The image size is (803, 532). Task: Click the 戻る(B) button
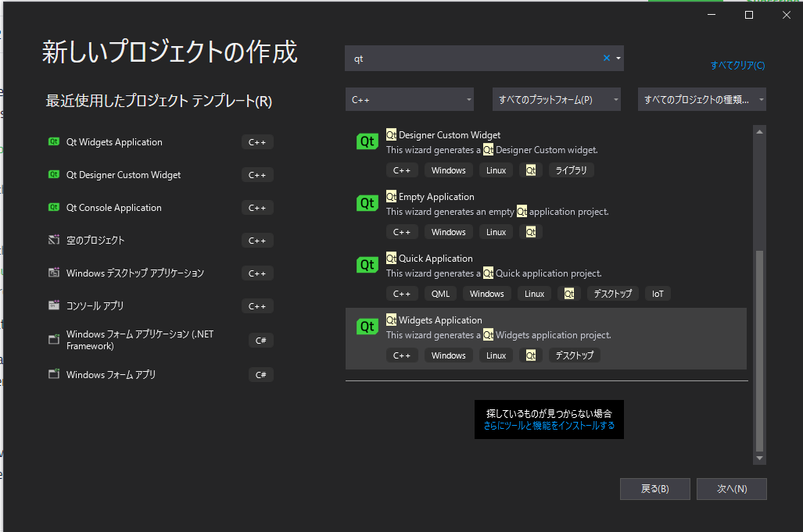655,489
